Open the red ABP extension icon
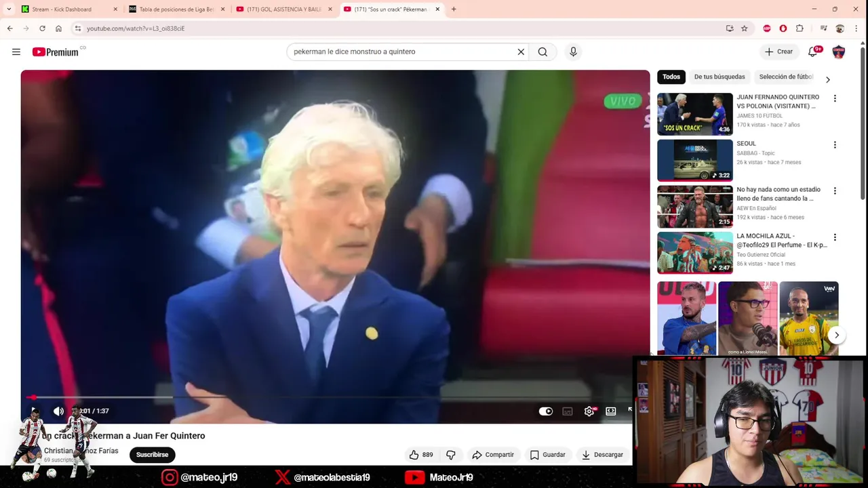Viewport: 868px width, 488px height. [x=767, y=28]
